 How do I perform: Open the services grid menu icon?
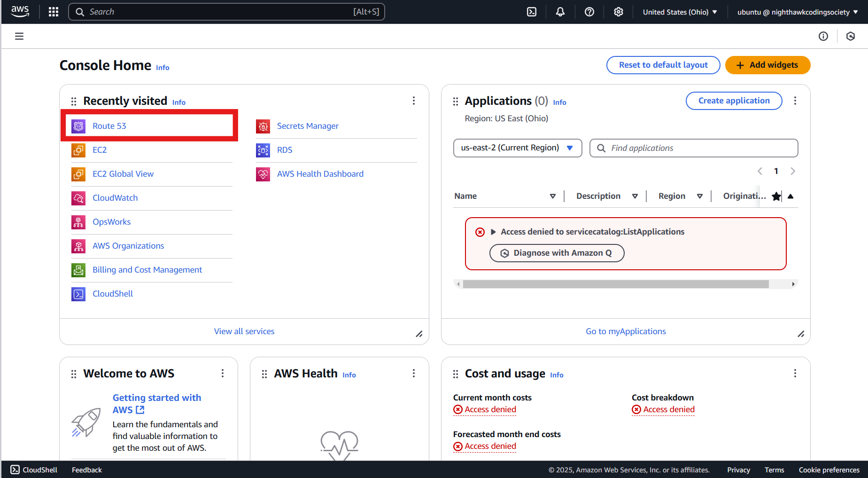coord(54,12)
